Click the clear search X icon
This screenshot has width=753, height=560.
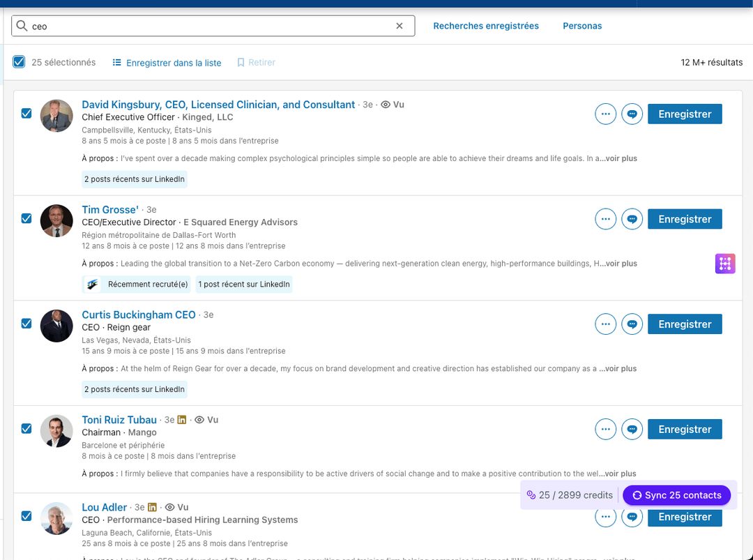pos(400,26)
